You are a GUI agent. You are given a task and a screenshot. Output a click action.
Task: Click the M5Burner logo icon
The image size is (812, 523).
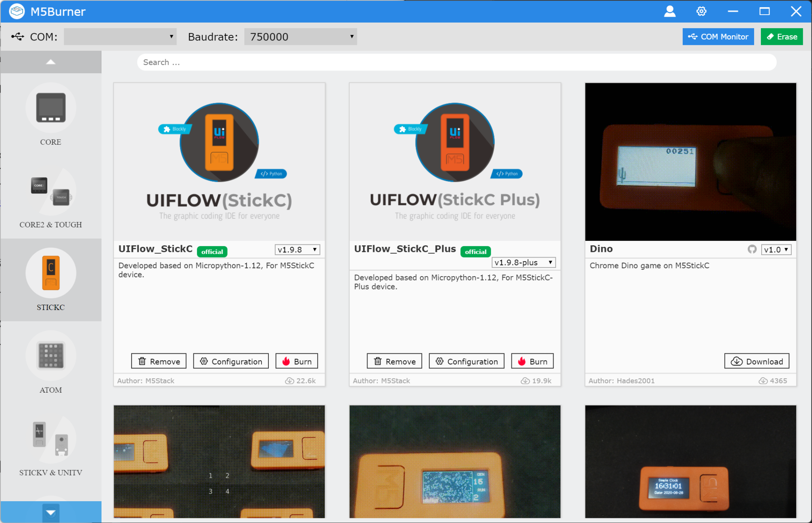click(x=17, y=11)
